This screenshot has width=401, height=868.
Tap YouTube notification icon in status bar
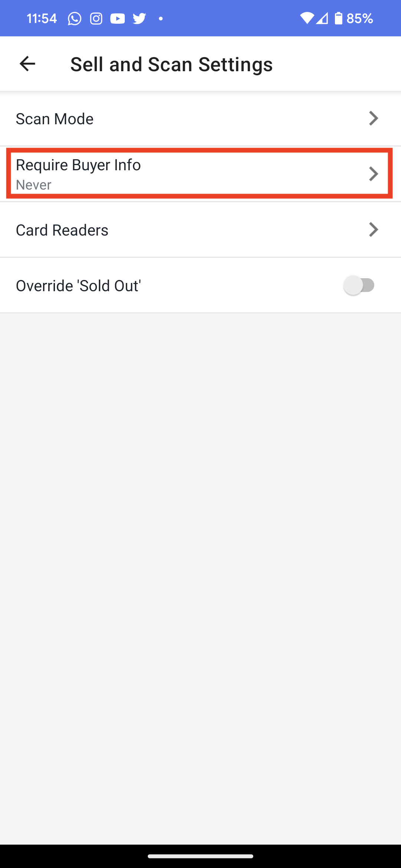118,19
